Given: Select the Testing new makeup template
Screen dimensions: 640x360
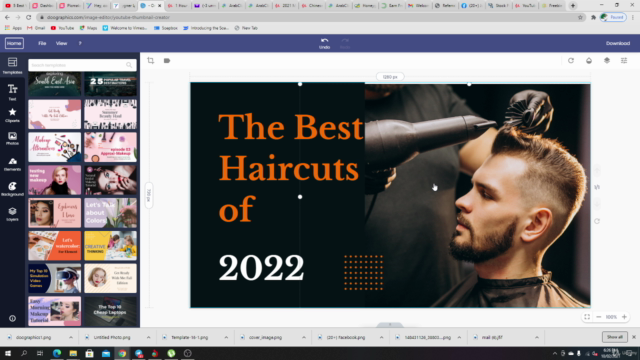Looking at the screenshot, I should coord(55,180).
